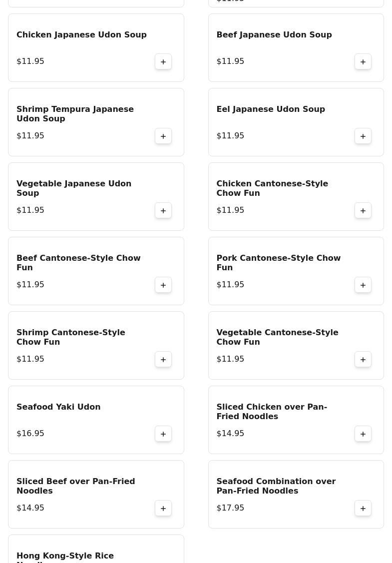Open Seafood Yaki Udon item title
This screenshot has height=563, width=392.
(58, 407)
